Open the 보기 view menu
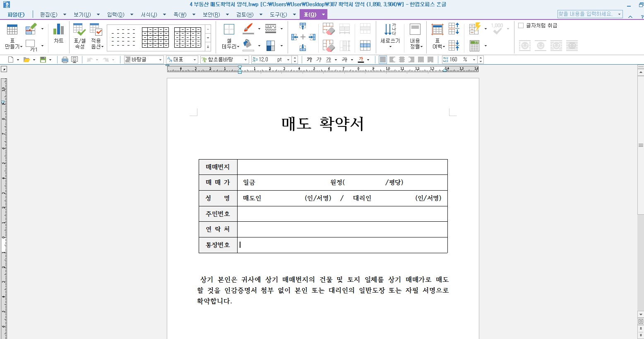The image size is (644, 339). (x=82, y=15)
